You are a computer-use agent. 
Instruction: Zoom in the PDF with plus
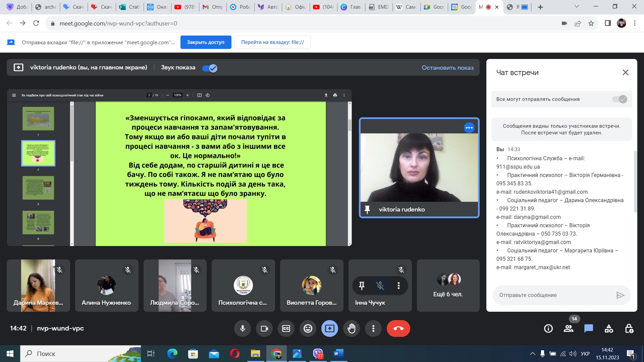(x=187, y=95)
